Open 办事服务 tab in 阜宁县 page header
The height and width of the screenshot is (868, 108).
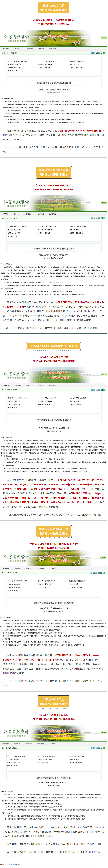pyautogui.click(x=41, y=386)
